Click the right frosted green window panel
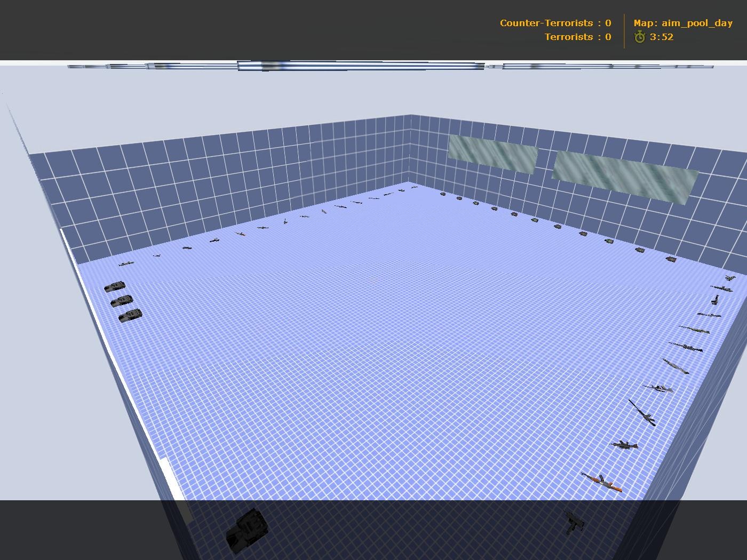Viewport: 747px width, 560px height. tap(624, 173)
